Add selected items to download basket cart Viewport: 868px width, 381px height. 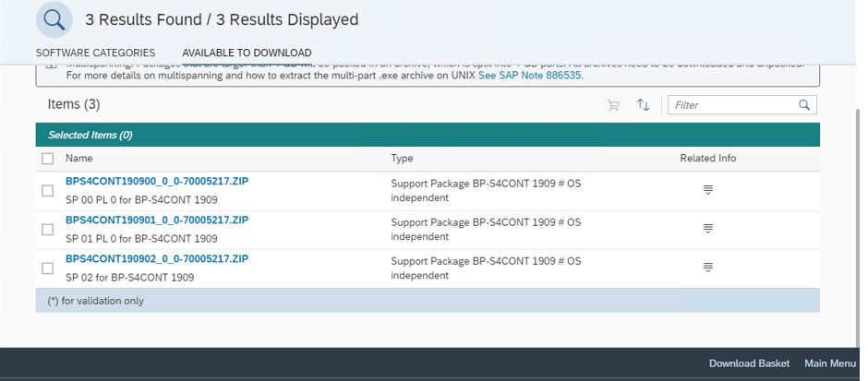pos(613,105)
